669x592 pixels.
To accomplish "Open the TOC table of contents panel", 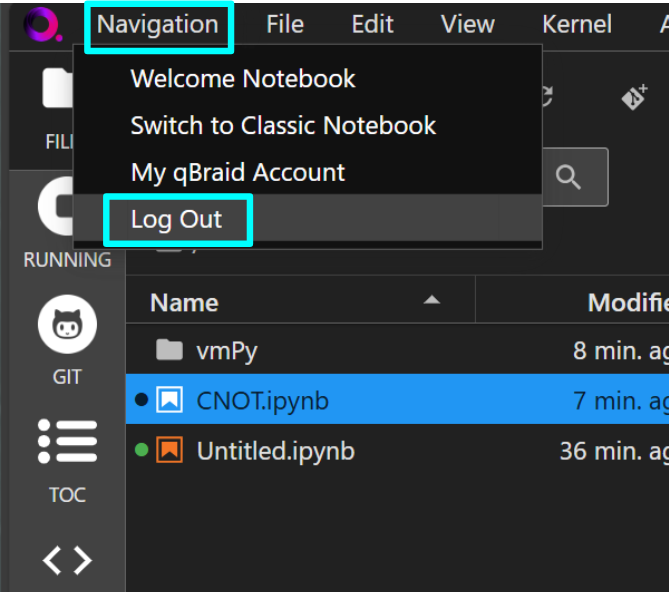I will pos(67,461).
